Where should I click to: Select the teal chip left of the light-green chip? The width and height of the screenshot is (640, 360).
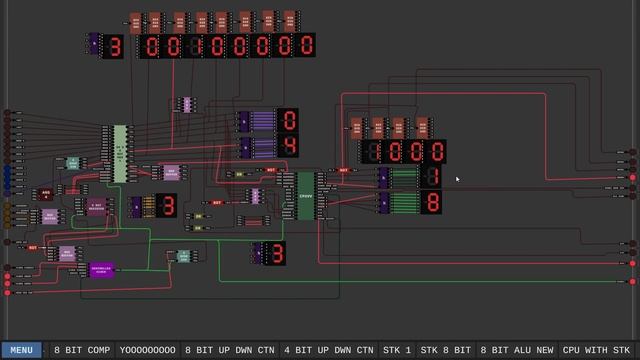(x=73, y=163)
